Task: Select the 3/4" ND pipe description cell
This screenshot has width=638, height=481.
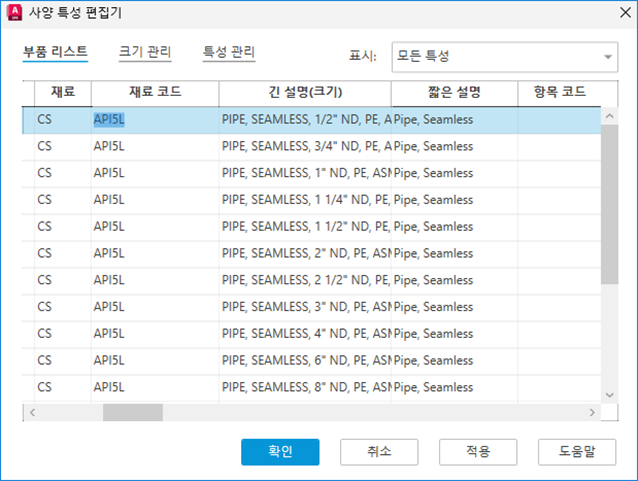Action: point(305,147)
